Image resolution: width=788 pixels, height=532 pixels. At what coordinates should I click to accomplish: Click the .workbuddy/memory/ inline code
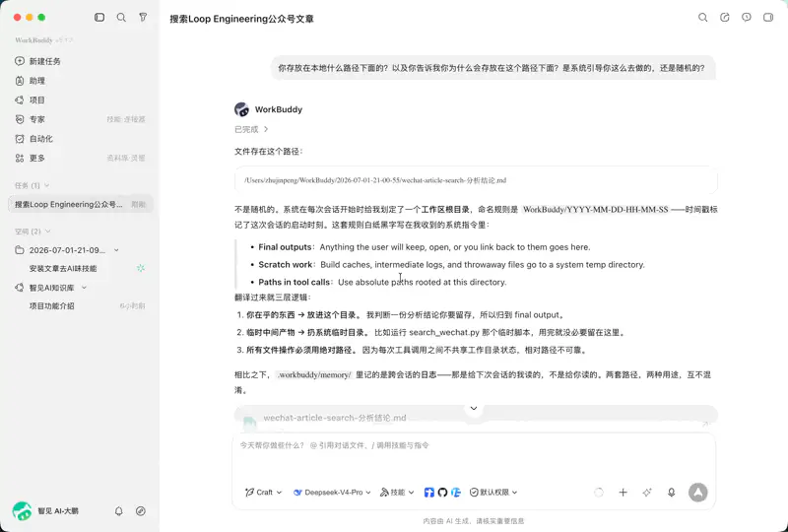tap(314, 374)
